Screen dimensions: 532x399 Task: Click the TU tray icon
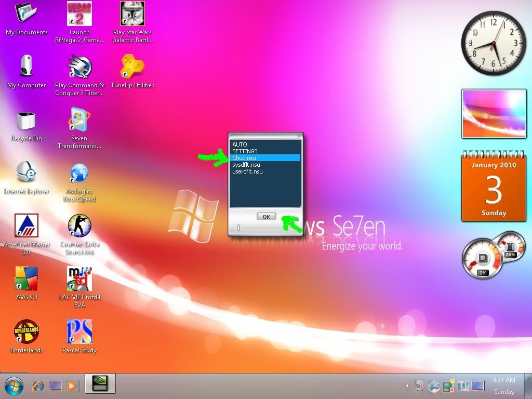click(463, 386)
